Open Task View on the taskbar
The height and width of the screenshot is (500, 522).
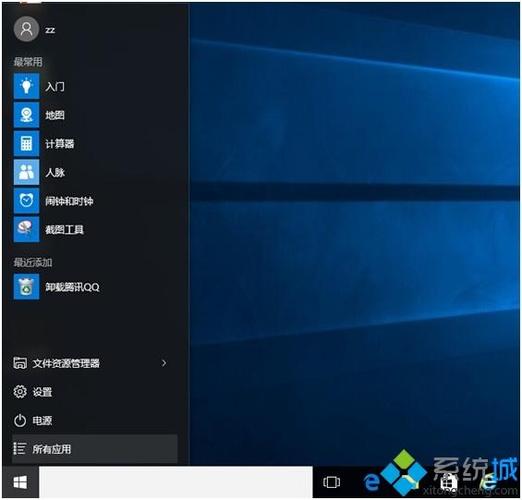tap(331, 482)
